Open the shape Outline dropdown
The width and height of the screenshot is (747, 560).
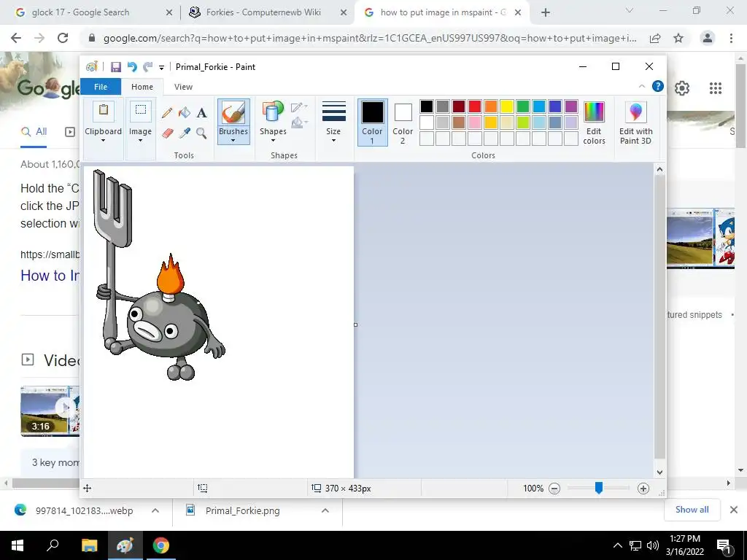click(299, 106)
